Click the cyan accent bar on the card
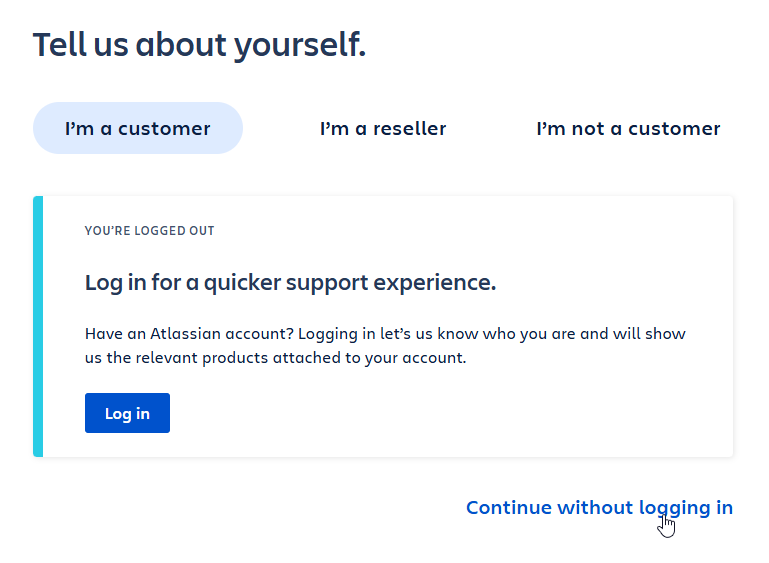 point(38,327)
